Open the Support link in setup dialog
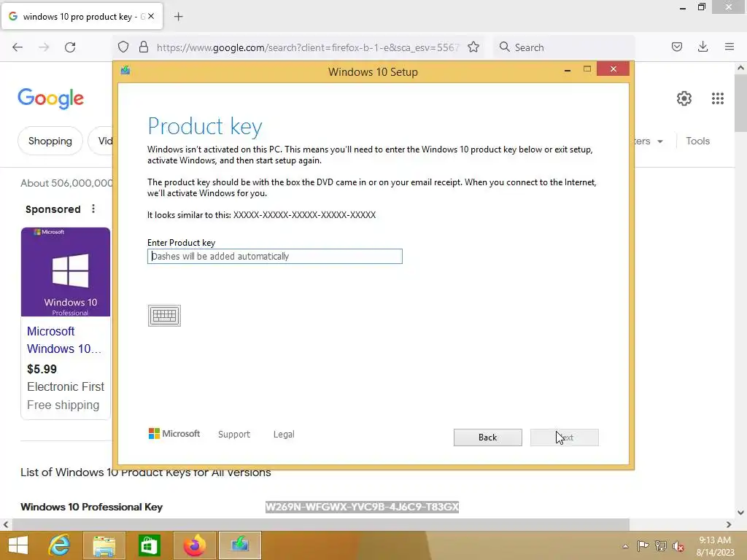This screenshot has width=747, height=560. click(234, 434)
